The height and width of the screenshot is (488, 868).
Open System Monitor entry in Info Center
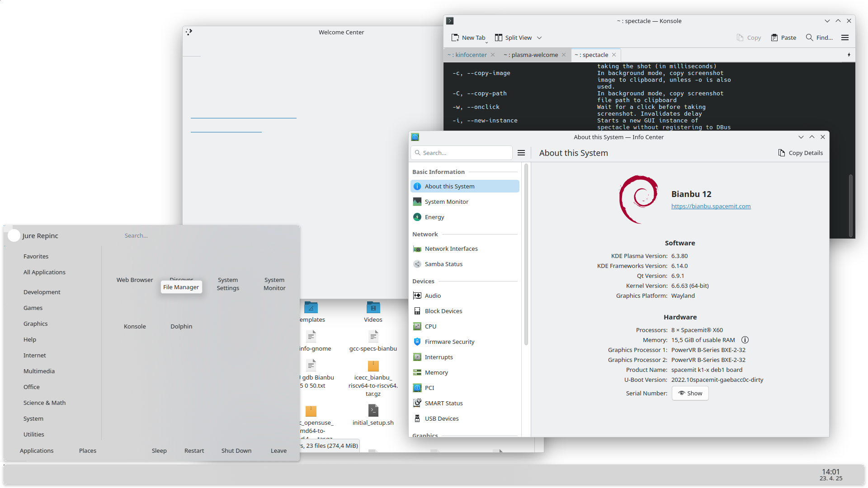[x=465, y=202]
